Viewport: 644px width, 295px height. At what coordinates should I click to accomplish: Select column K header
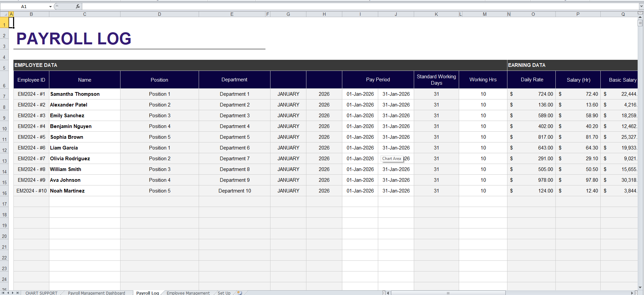coord(436,14)
